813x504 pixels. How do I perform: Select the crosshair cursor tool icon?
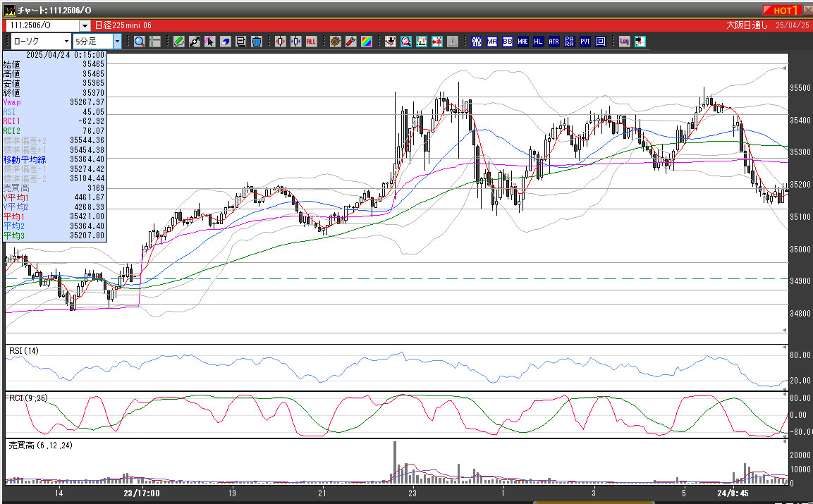tap(154, 42)
